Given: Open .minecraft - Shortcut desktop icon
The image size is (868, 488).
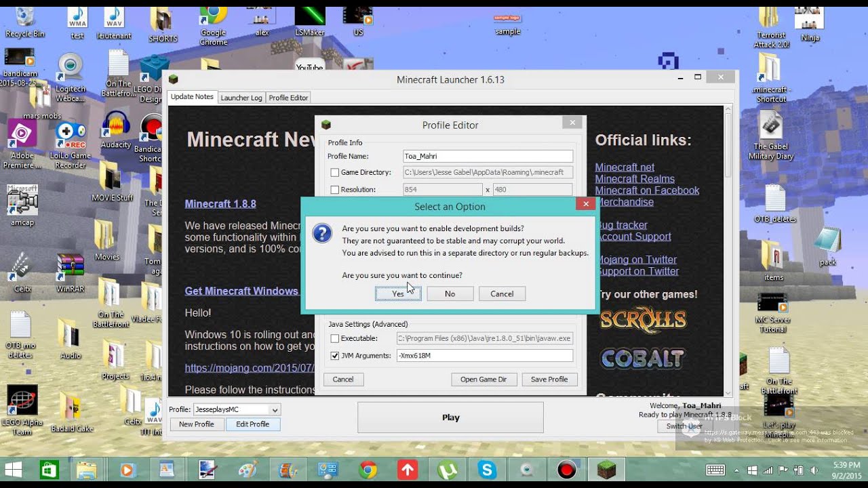Looking at the screenshot, I should pos(771,78).
